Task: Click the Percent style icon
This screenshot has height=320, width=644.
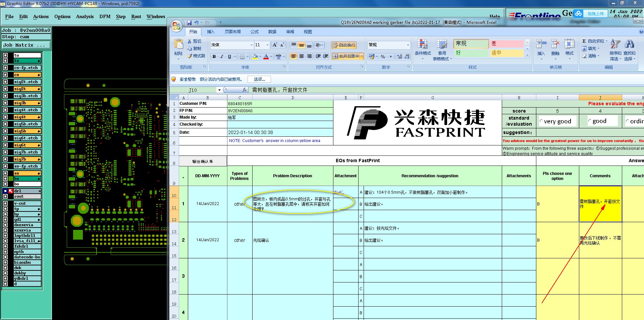Action: pos(383,57)
